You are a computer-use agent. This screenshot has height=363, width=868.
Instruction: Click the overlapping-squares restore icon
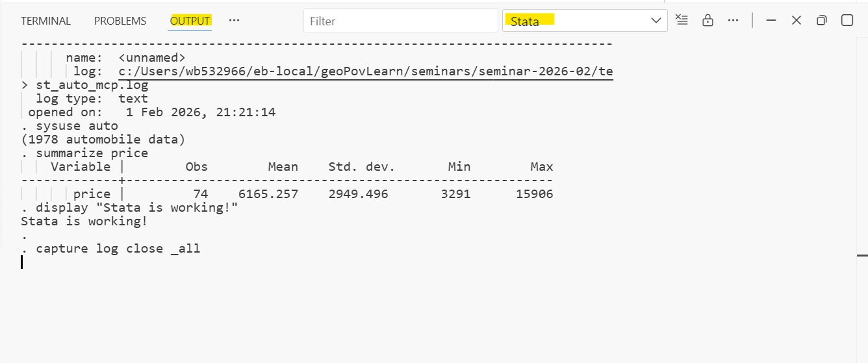(x=822, y=20)
